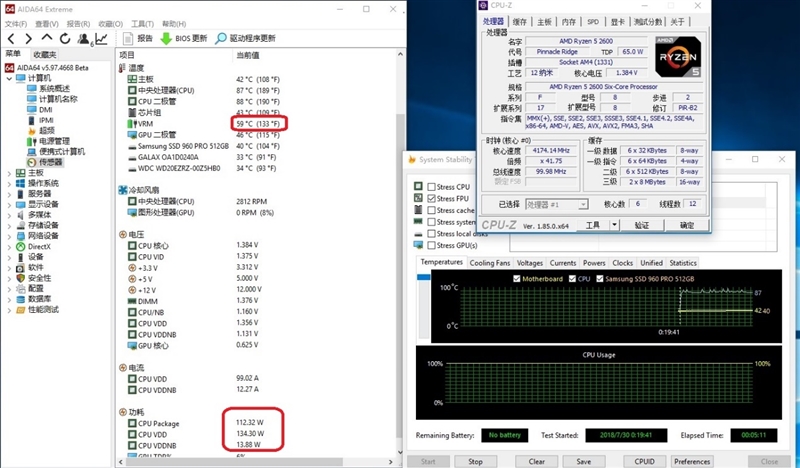Select 超频 overclock tree item
This screenshot has height=468, width=800.
pos(41,131)
